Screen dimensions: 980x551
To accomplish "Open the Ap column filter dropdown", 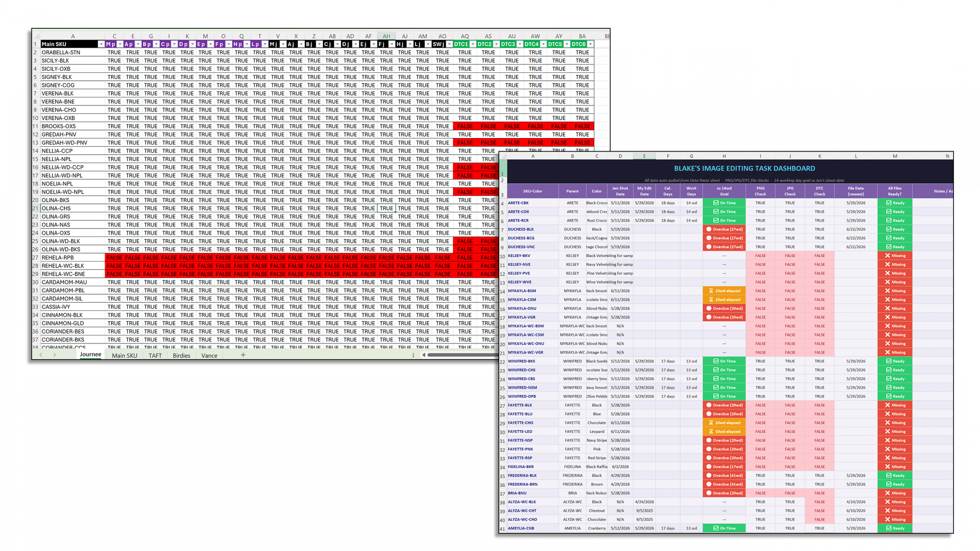I will [x=138, y=44].
